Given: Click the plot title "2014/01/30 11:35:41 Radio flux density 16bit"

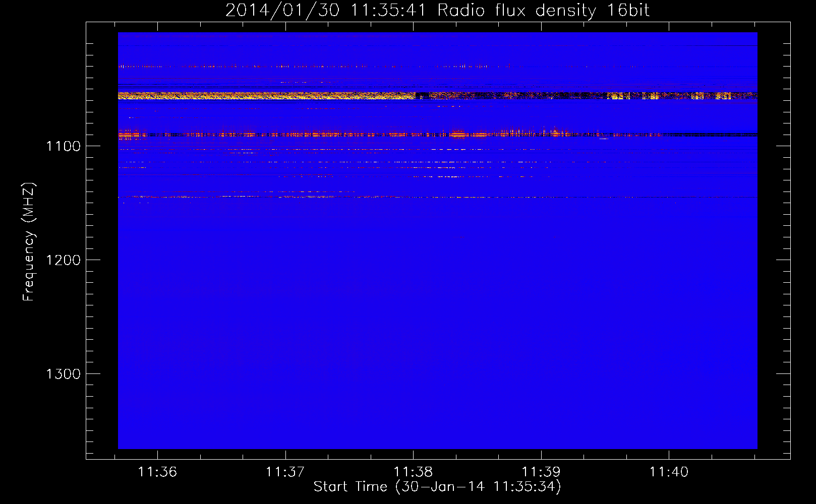Looking at the screenshot, I should (437, 10).
